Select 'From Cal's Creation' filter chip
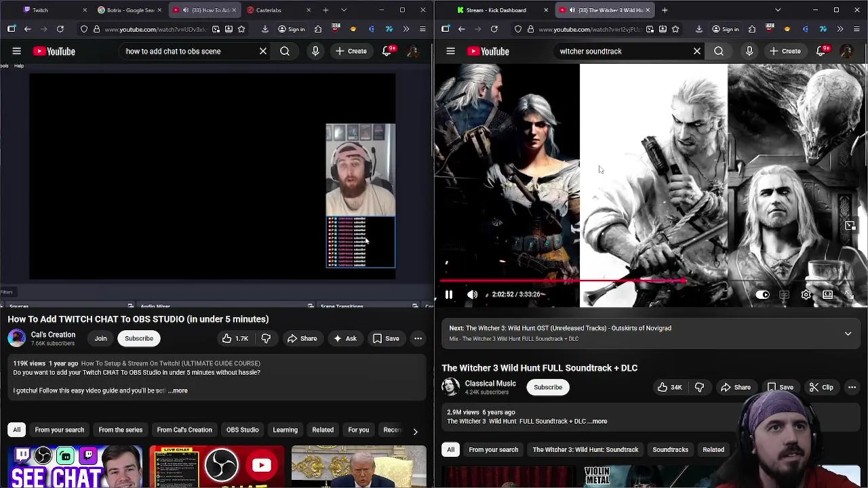Viewport: 868px width, 488px height. tap(184, 430)
